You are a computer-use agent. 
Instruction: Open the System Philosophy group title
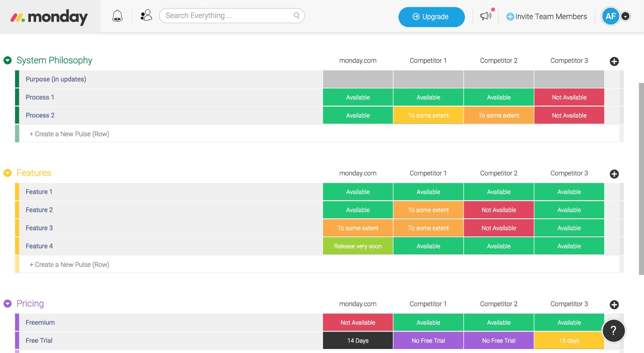[55, 60]
